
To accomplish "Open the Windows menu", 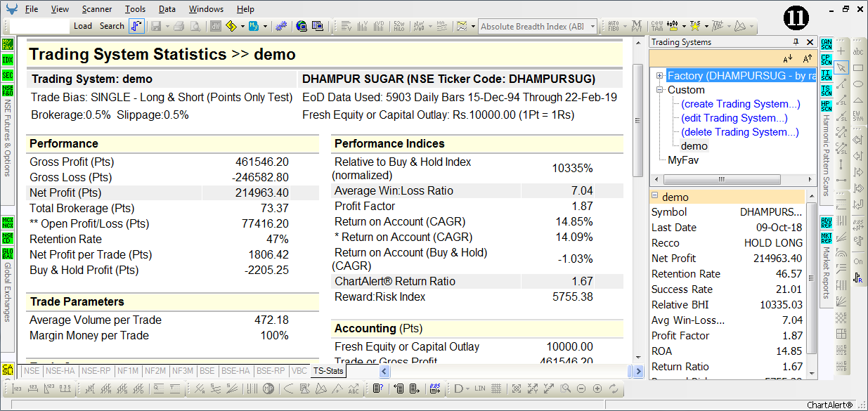I will point(206,9).
